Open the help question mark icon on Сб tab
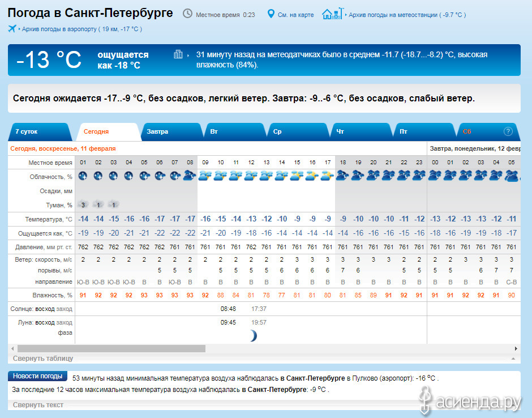Image resolution: width=532 pixels, height=418 pixels. coord(508,131)
